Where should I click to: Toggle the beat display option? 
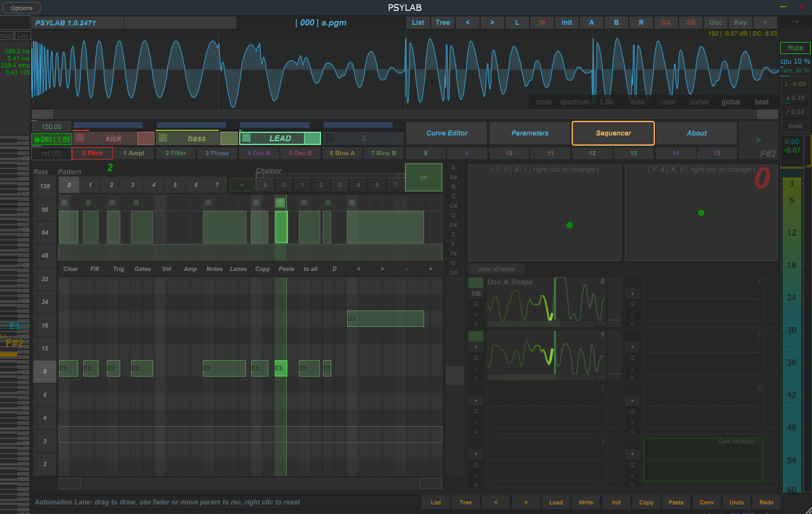[762, 102]
